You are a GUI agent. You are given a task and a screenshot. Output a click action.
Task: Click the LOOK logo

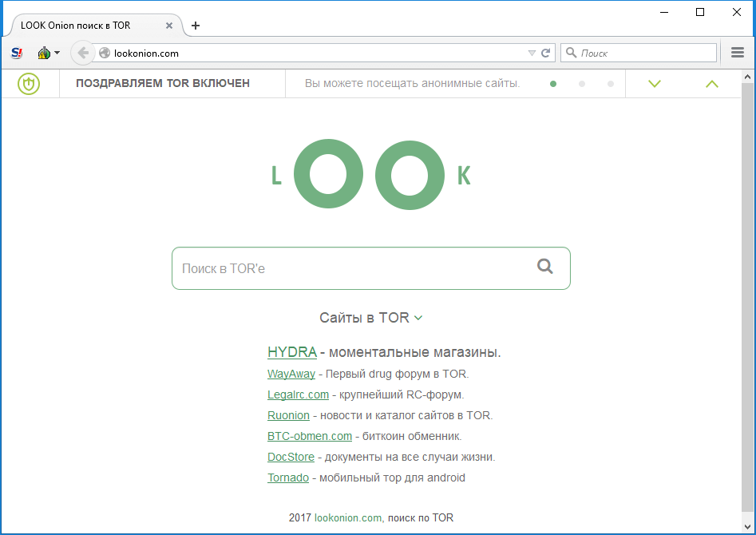point(370,174)
